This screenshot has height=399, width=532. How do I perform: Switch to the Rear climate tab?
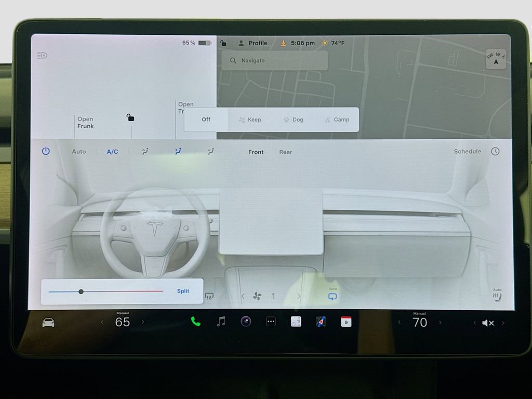(x=285, y=152)
